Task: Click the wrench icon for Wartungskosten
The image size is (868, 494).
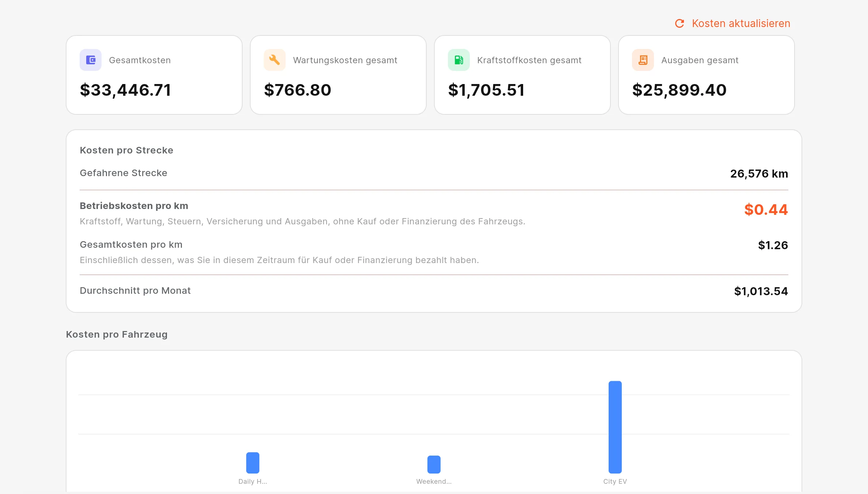Action: point(275,60)
